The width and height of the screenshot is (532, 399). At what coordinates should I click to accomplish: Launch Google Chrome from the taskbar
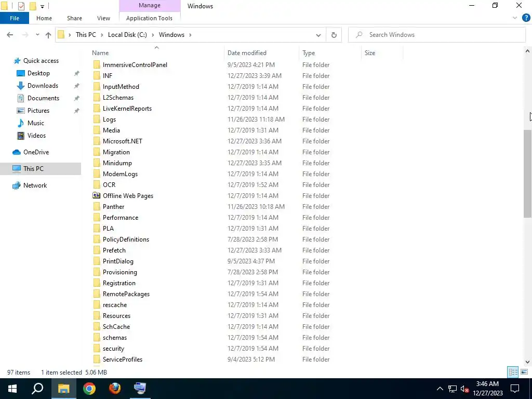89,389
